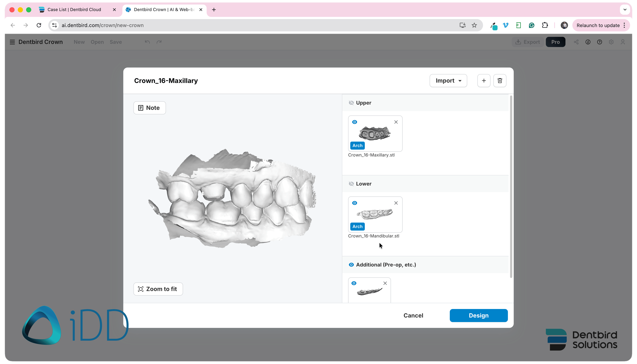Open the browser Extensions puzzle icon
Viewport: 637px width, 364px height.
(x=545, y=25)
